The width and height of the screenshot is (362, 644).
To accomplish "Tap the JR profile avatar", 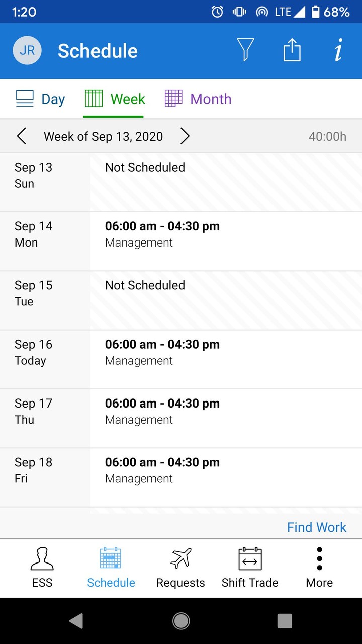I will (27, 50).
